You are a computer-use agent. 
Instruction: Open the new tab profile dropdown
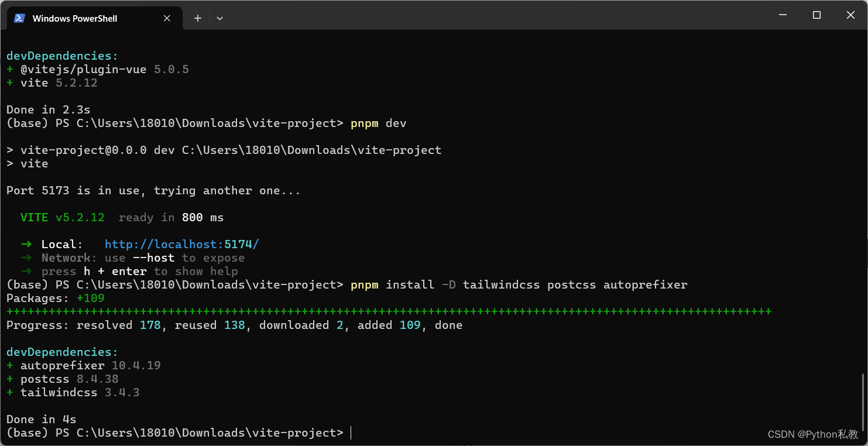219,18
